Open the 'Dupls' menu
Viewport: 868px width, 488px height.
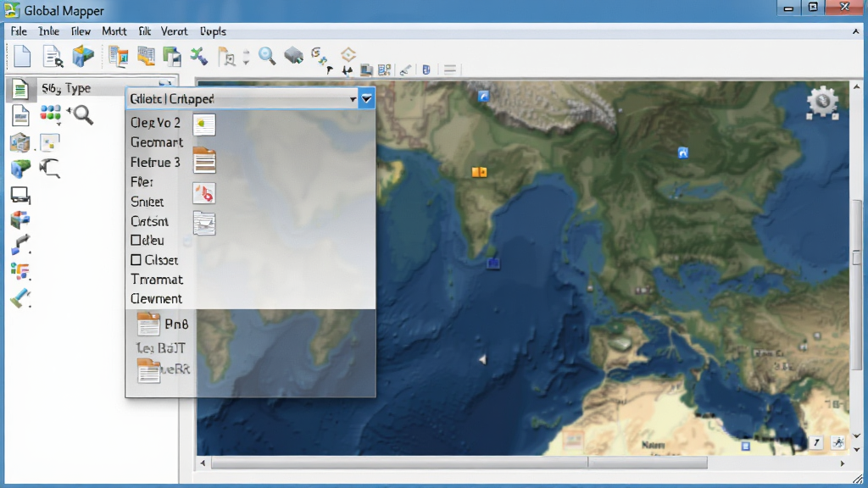tap(213, 31)
